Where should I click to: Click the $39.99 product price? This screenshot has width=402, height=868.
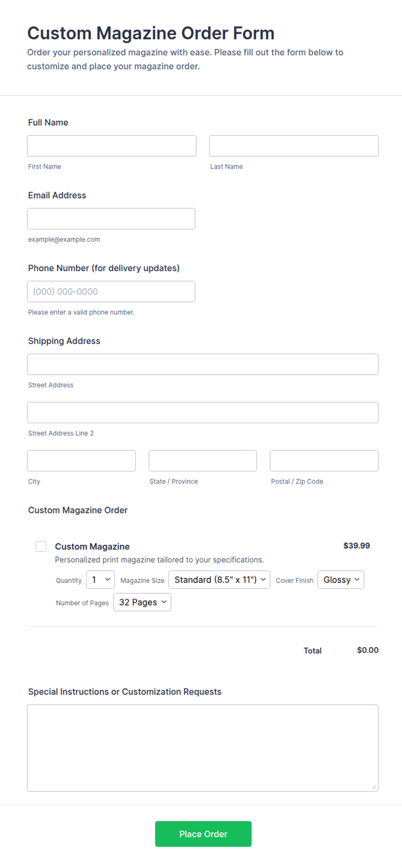point(357,545)
